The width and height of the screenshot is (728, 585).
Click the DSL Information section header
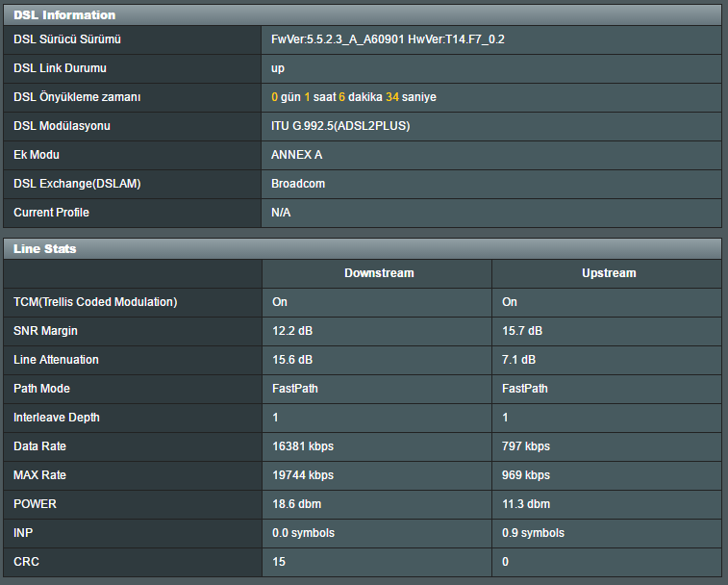(64, 14)
